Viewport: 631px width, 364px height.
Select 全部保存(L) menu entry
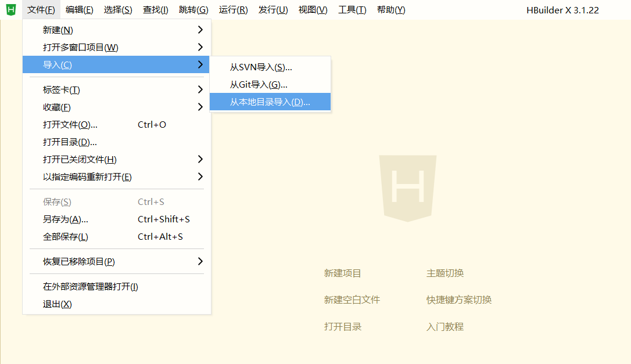[x=116, y=236]
